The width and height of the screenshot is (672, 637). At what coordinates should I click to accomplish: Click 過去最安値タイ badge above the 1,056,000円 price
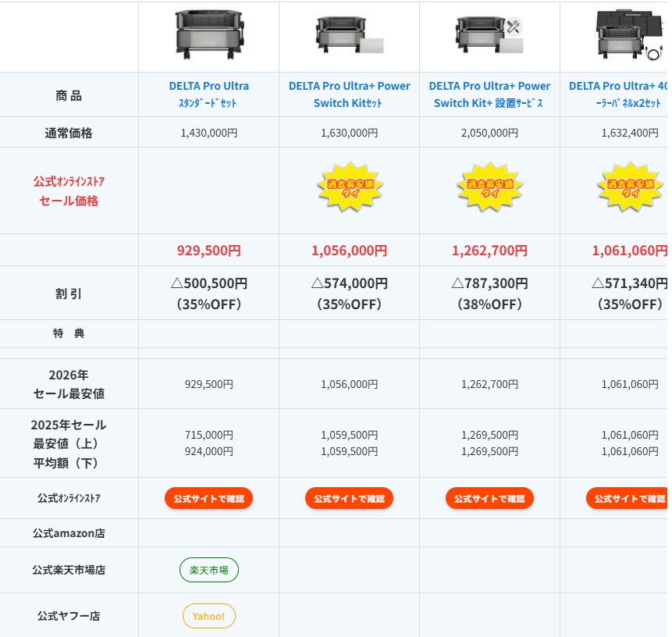point(349,187)
